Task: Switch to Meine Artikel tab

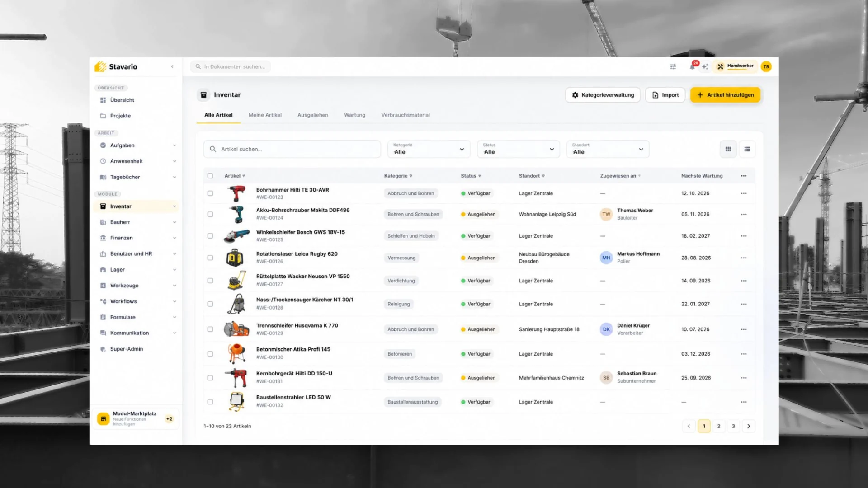Action: tap(265, 115)
